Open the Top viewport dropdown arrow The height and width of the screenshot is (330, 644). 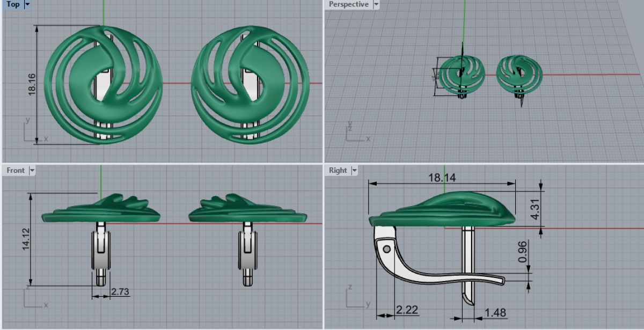(x=27, y=4)
